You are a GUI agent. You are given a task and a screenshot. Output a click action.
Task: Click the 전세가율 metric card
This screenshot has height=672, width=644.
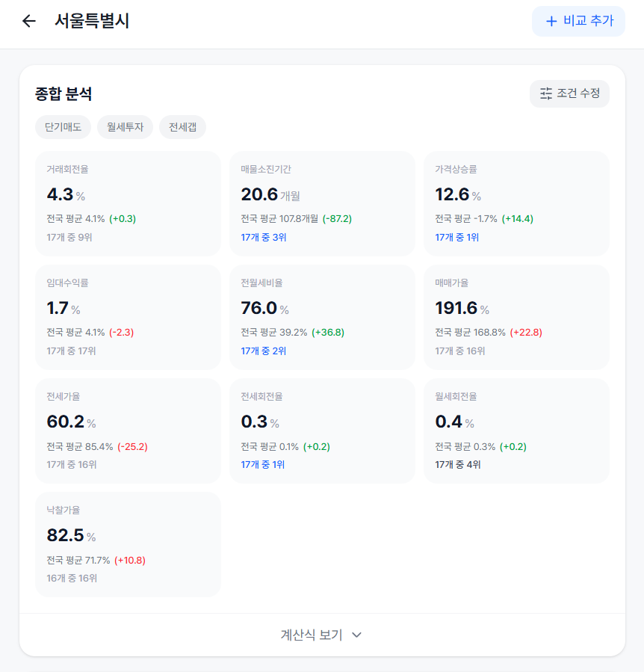(x=128, y=430)
